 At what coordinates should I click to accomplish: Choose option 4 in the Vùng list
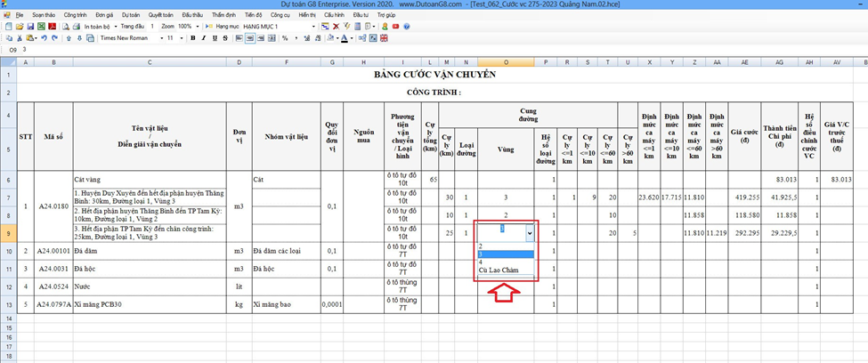pos(481,262)
